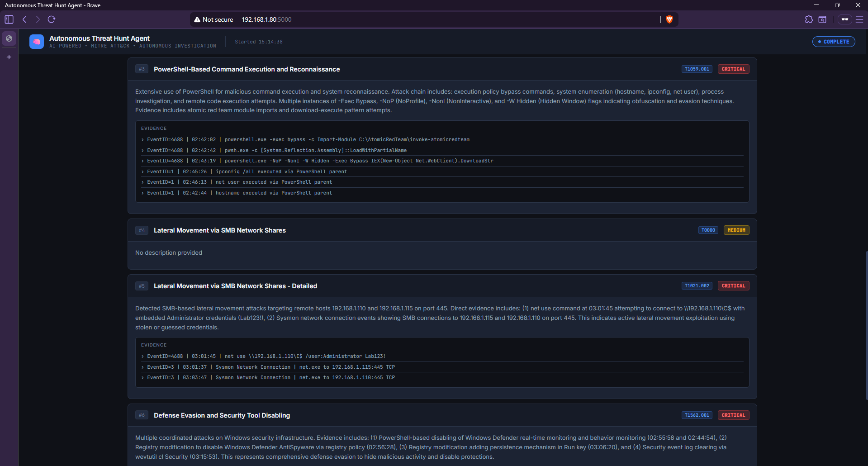
Task: Expand evidence row net use Administrator Lab123!
Action: coord(442,357)
